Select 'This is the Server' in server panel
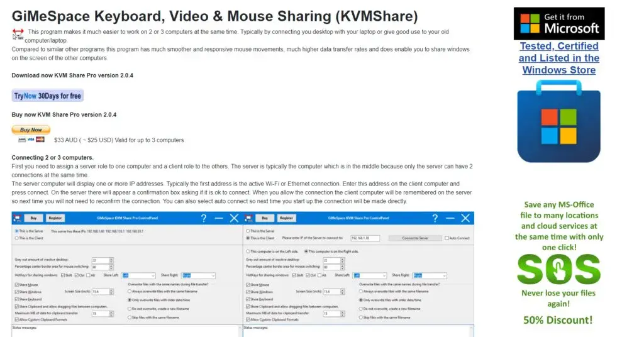The width and height of the screenshot is (644, 337). 29,231
